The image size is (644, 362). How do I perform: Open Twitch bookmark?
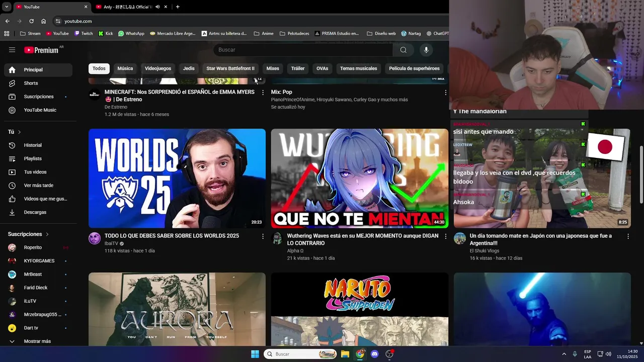(x=84, y=34)
